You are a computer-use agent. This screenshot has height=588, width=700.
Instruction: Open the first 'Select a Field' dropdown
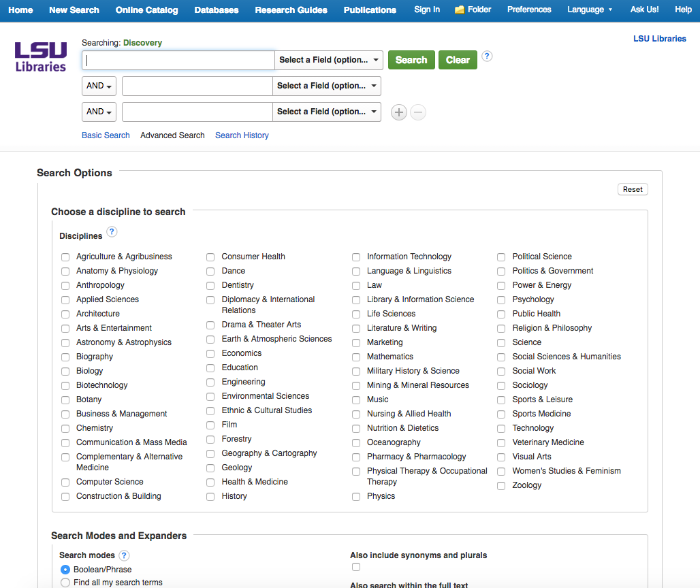pyautogui.click(x=328, y=60)
